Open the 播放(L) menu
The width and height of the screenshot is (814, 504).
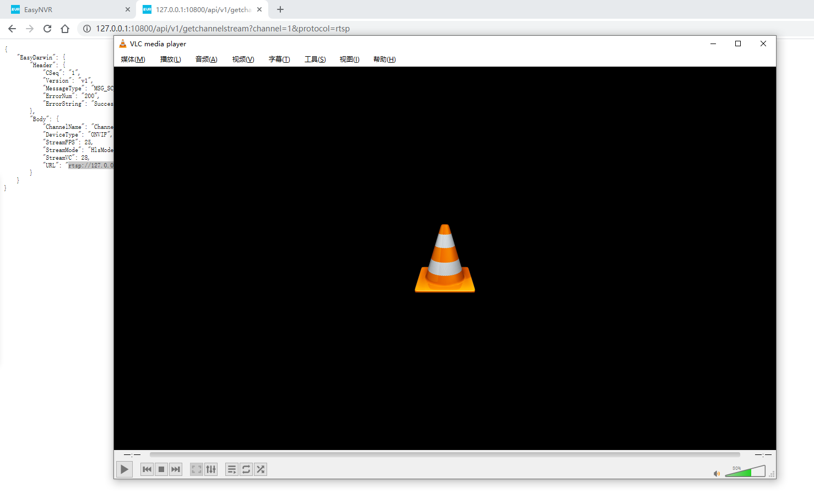tap(170, 59)
